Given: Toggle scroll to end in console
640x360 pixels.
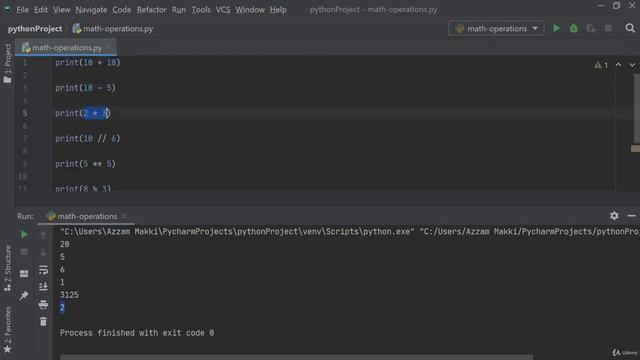Looking at the screenshot, I should click(x=43, y=287).
